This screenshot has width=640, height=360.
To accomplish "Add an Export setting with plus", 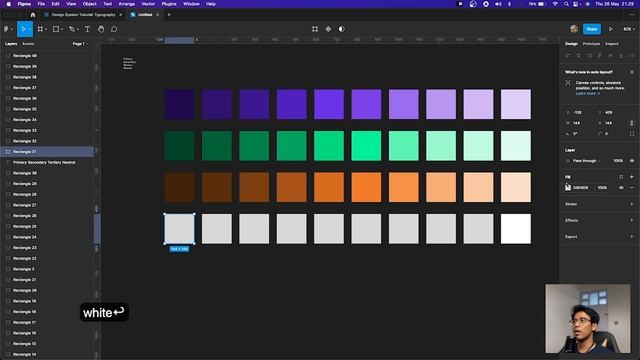I will click(632, 237).
